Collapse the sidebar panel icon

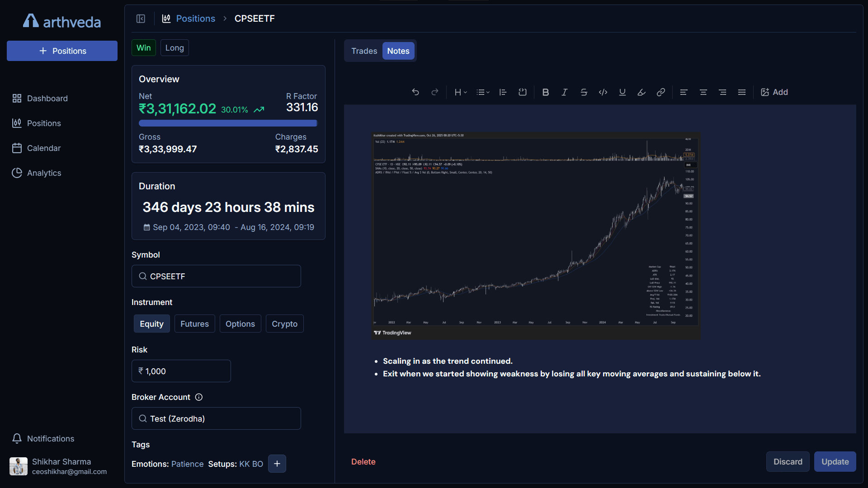141,19
